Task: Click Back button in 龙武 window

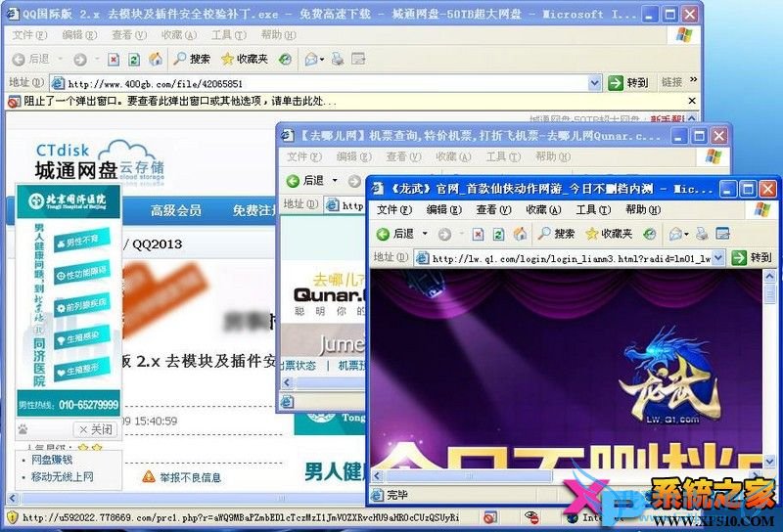Action: click(395, 234)
